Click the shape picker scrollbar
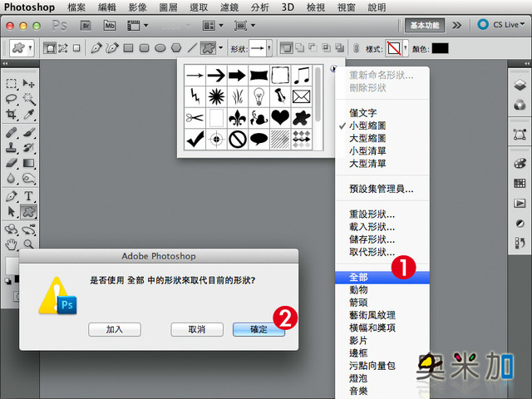532x399 pixels. (318, 94)
